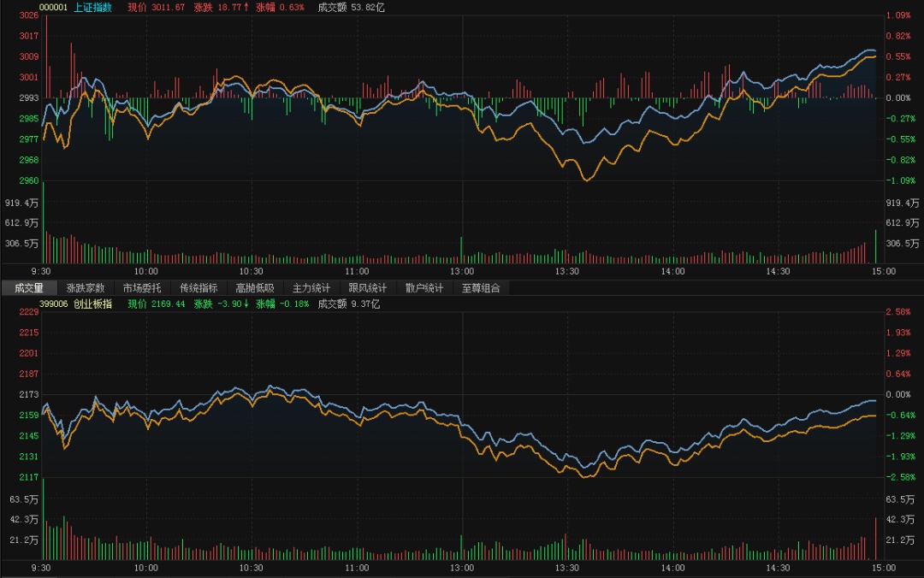The image size is (924, 578).
Task: Click the 399006 index code
Action: click(53, 304)
